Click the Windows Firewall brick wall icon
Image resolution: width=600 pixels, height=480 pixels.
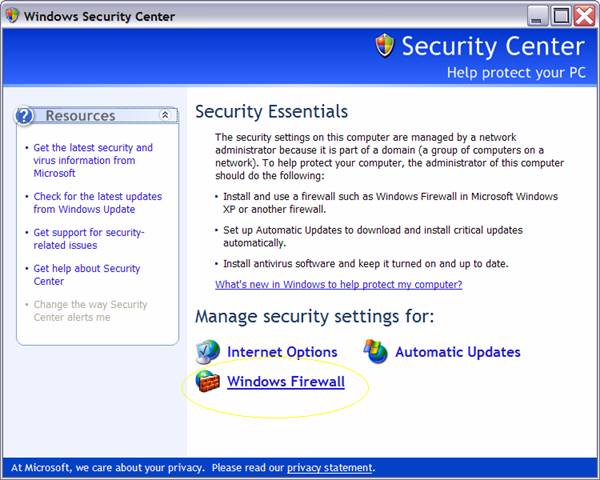[x=207, y=381]
